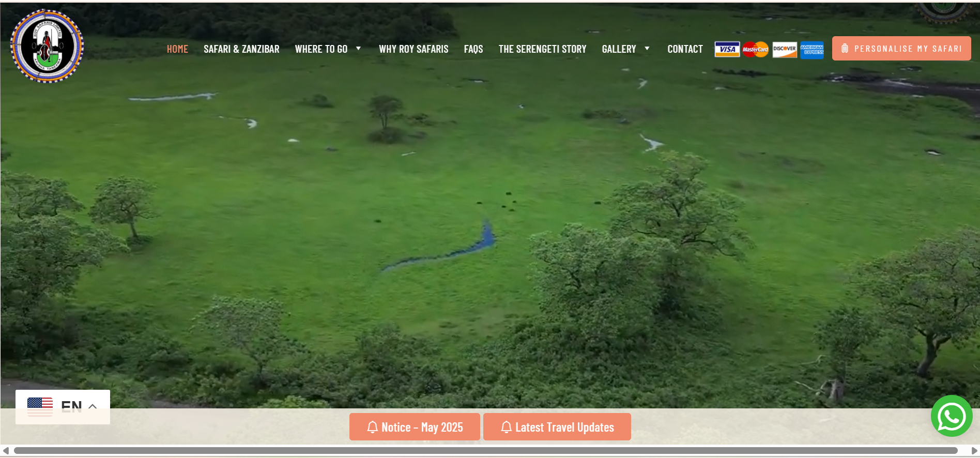Click the Roy Safaris circular logo
The image size is (980, 458).
click(47, 46)
